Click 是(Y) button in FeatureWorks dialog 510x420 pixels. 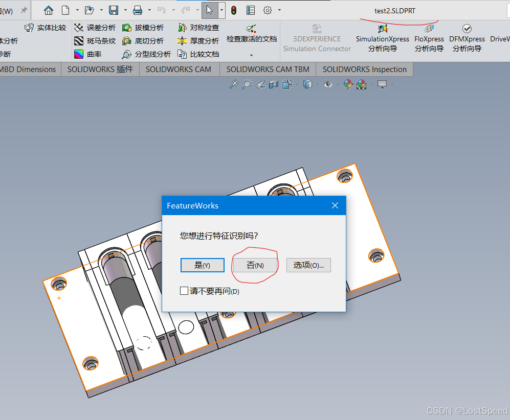click(202, 265)
